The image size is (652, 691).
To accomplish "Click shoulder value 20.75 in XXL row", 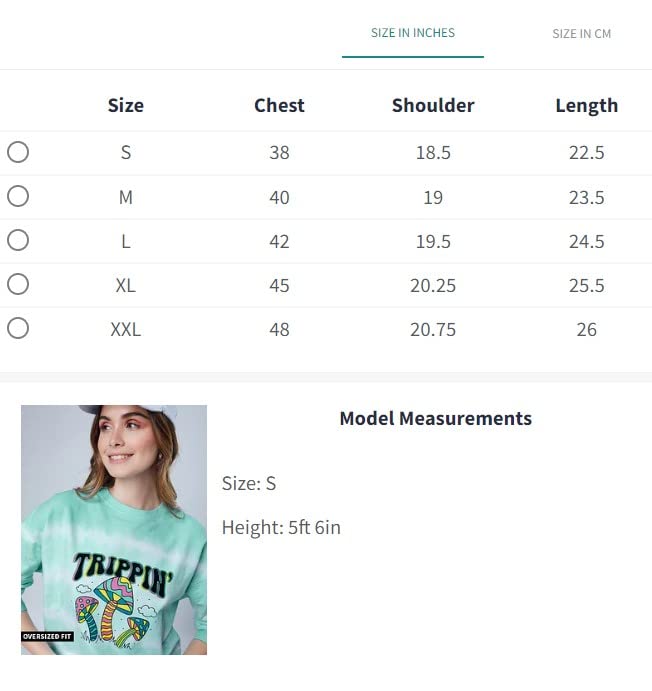I will coord(433,329).
